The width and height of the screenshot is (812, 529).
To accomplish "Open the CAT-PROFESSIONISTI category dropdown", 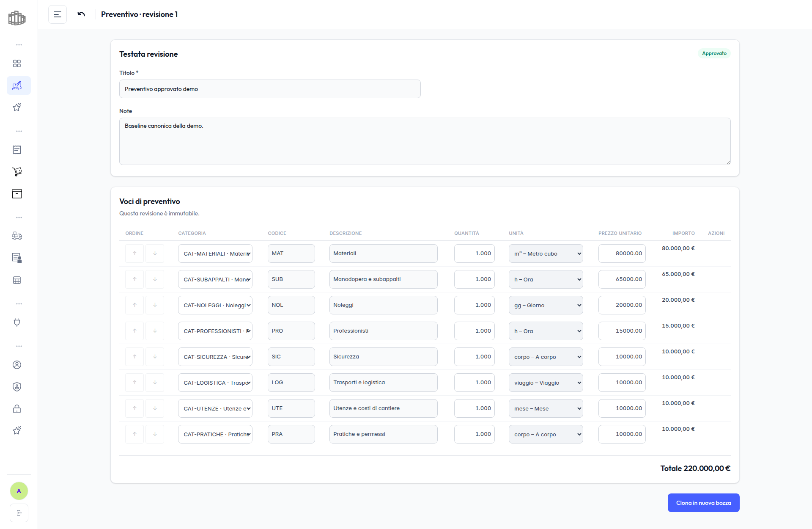I will [215, 331].
